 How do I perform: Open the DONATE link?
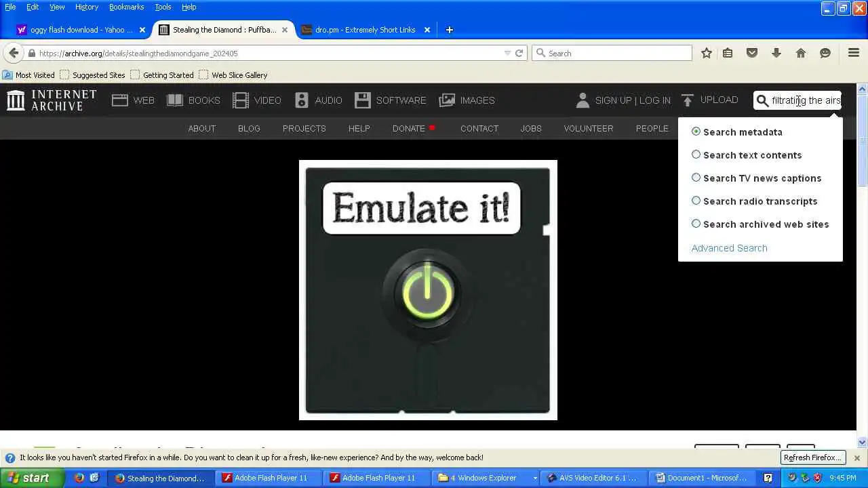408,128
